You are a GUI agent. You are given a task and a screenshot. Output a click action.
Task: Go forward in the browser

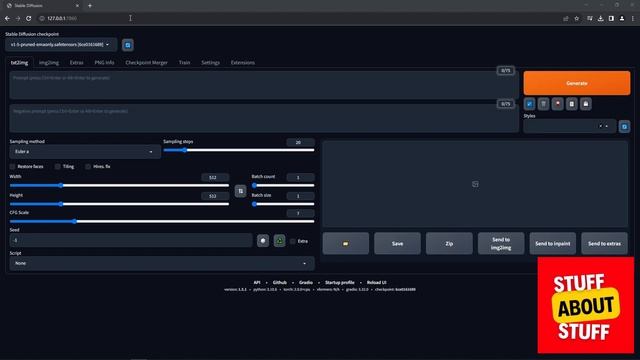18,18
